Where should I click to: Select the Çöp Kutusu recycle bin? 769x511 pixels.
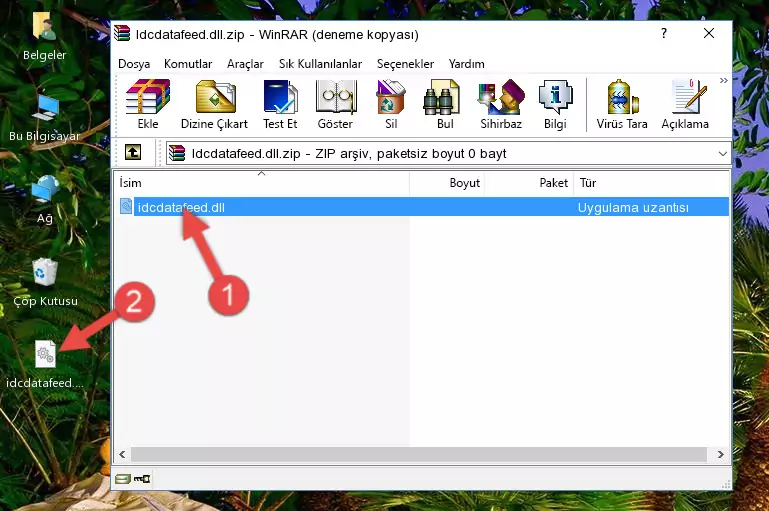click(x=45, y=282)
